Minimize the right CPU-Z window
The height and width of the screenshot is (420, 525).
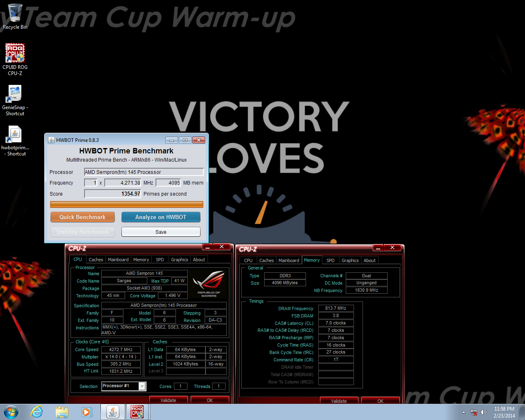pyautogui.click(x=378, y=248)
